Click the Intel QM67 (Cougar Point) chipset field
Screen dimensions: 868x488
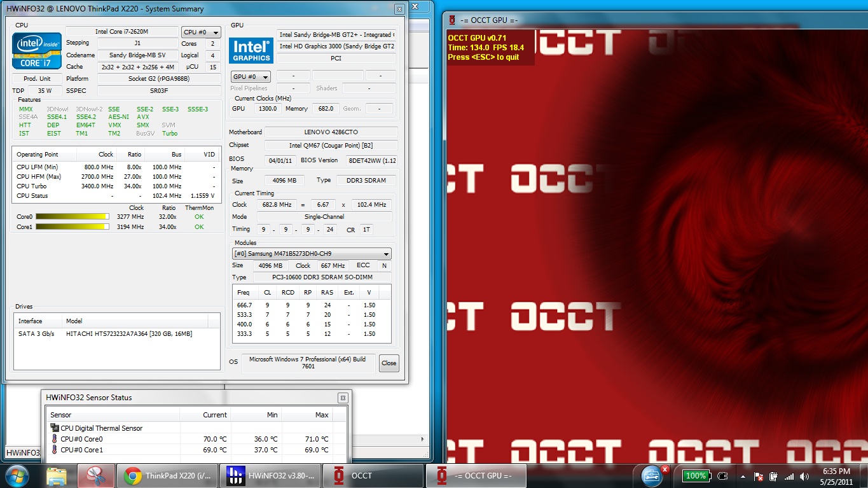(331, 146)
